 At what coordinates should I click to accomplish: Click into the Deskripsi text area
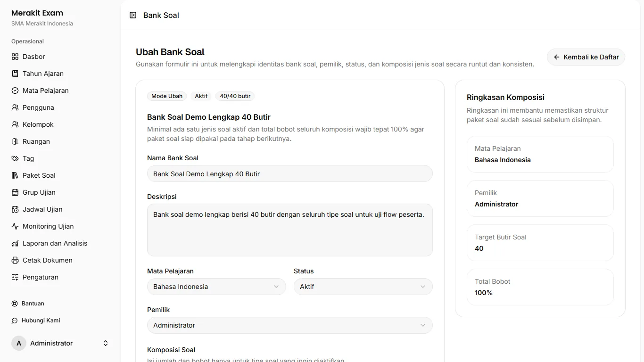pos(290,230)
